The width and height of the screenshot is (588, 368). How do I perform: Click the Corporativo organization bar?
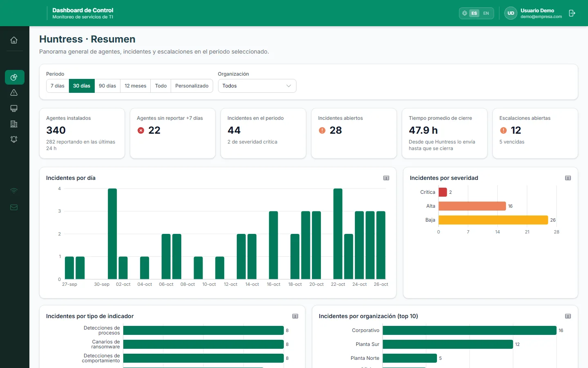click(470, 330)
